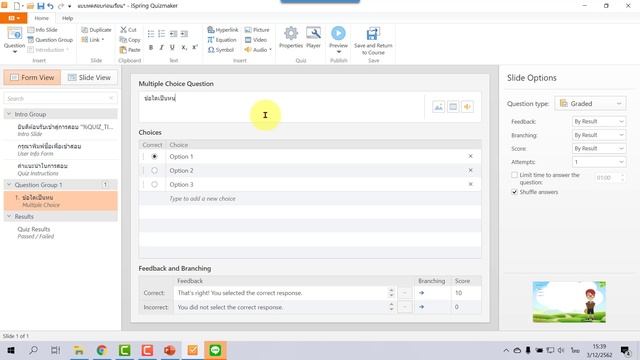Open the Audio insert dropdown
Screen dimensions: 640x360
tap(258, 49)
